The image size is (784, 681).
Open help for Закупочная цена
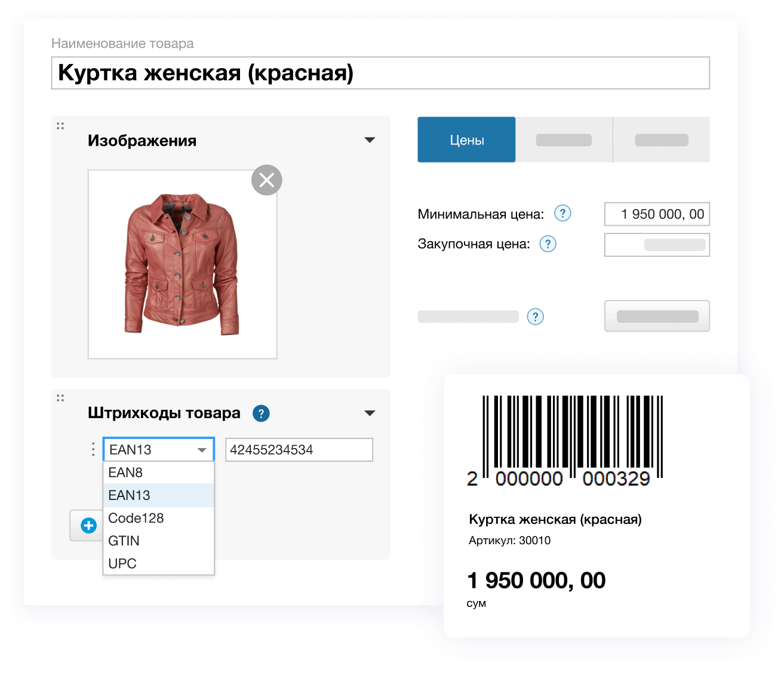[548, 244]
